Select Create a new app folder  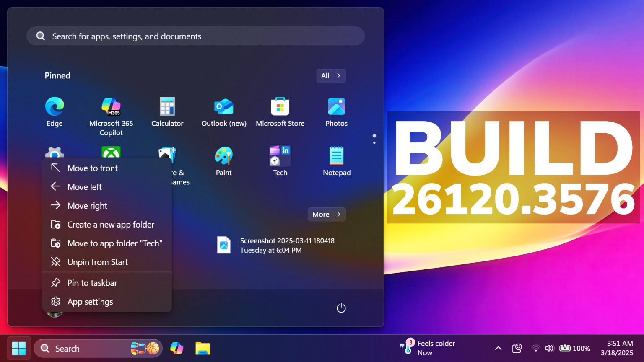pos(111,224)
